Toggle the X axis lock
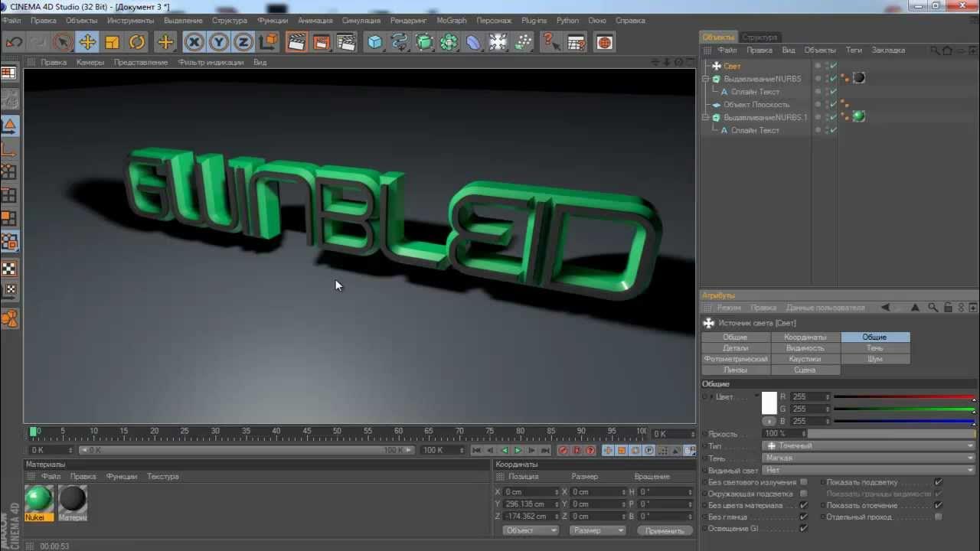 (x=194, y=43)
